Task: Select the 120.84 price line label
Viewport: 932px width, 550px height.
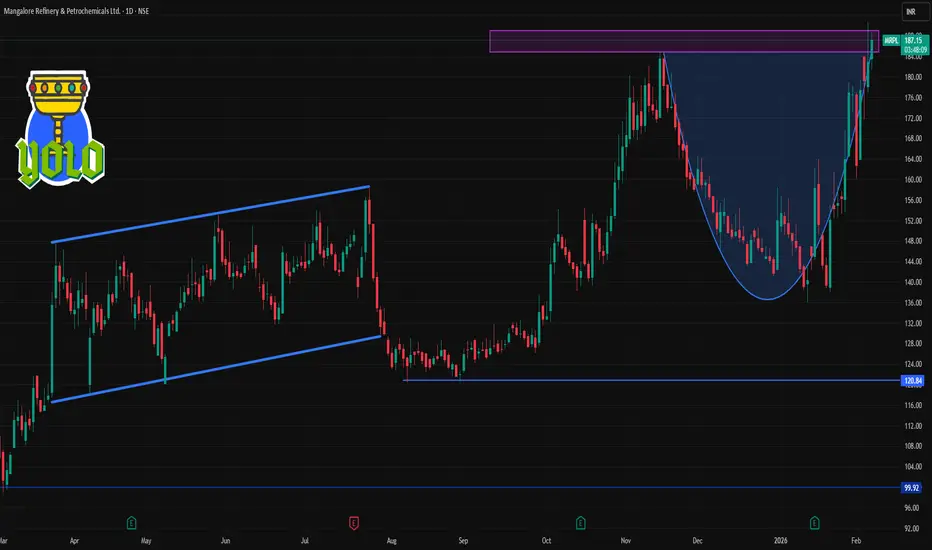Action: coord(912,381)
